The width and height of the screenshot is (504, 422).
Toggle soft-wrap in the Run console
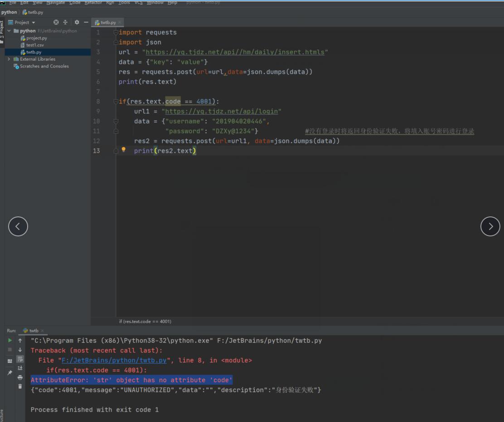coord(20,359)
